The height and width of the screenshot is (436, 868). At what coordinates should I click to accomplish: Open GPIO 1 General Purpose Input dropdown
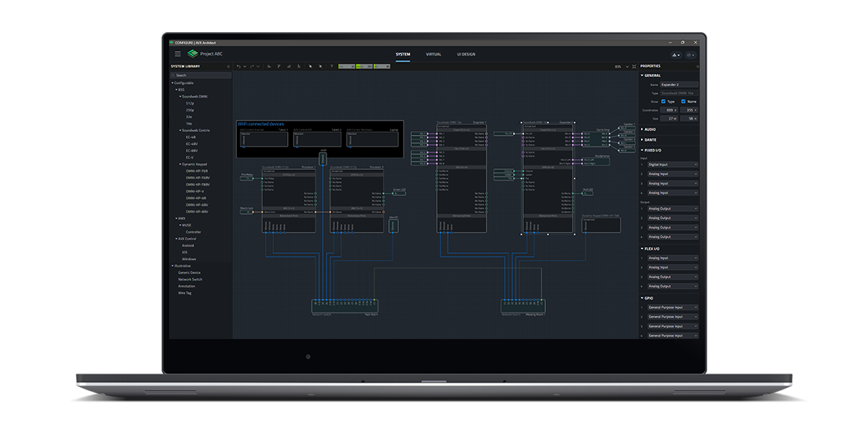pos(672,307)
